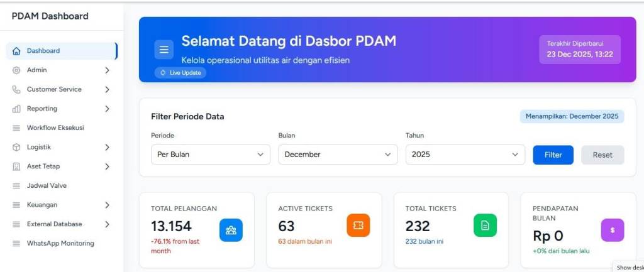This screenshot has width=644, height=272.
Task: Go to Jadwal Valve page
Action: click(x=47, y=185)
